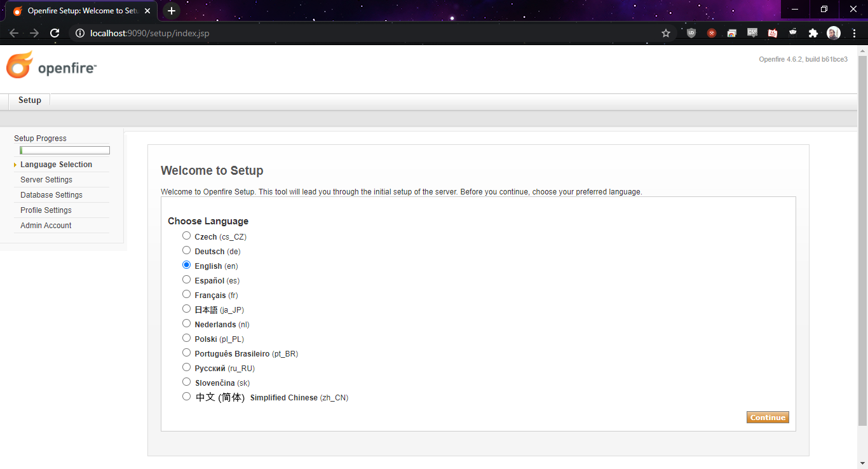Open the Chrome three-dot menu
The height and width of the screenshot is (469, 868).
click(854, 33)
